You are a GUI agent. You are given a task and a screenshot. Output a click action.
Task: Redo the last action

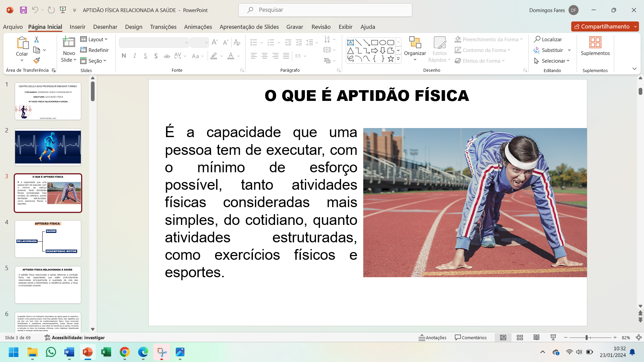51,10
